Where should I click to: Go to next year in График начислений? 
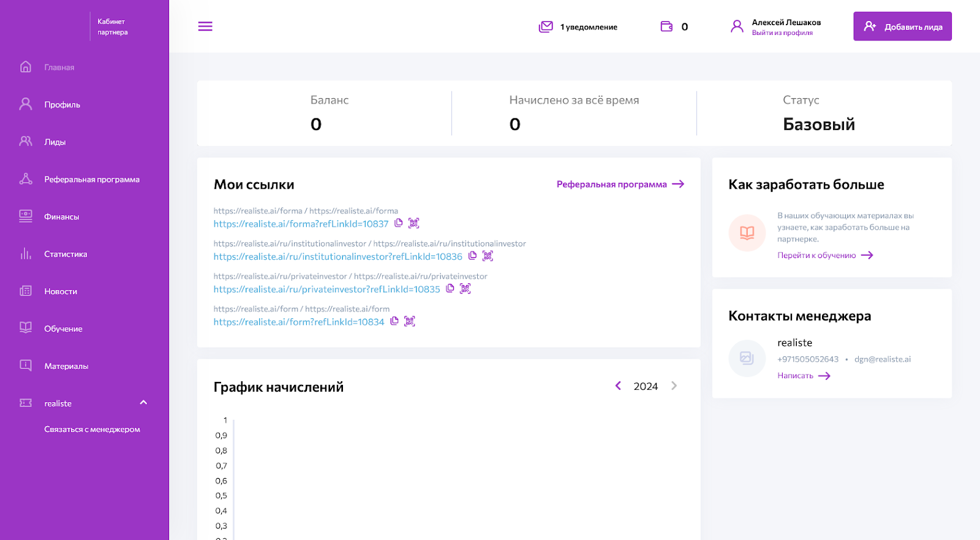pyautogui.click(x=674, y=386)
